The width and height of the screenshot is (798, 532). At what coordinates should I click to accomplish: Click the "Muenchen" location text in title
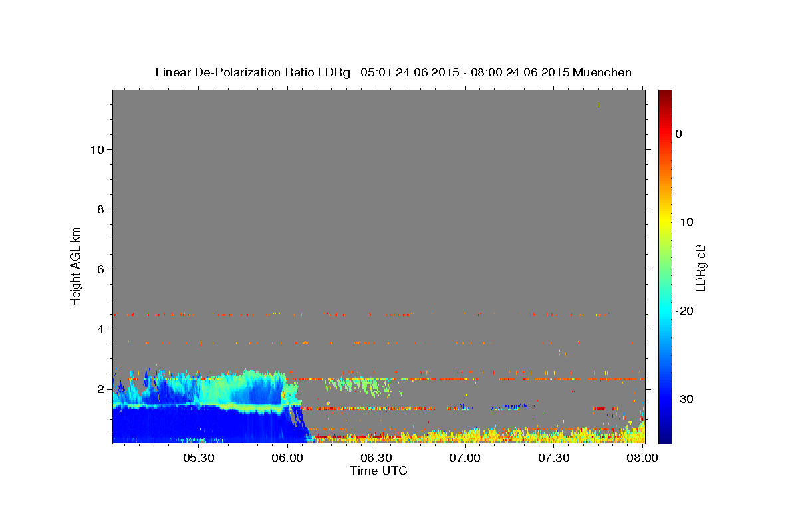602,72
